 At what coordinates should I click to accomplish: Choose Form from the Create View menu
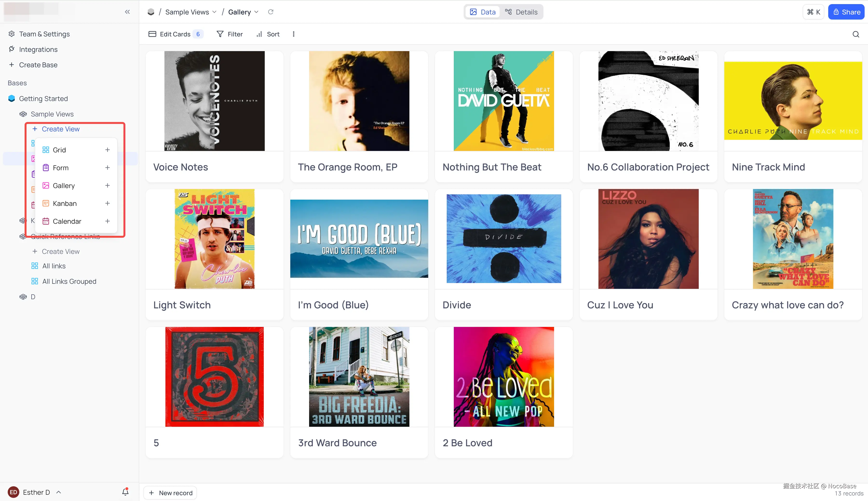[x=61, y=168]
